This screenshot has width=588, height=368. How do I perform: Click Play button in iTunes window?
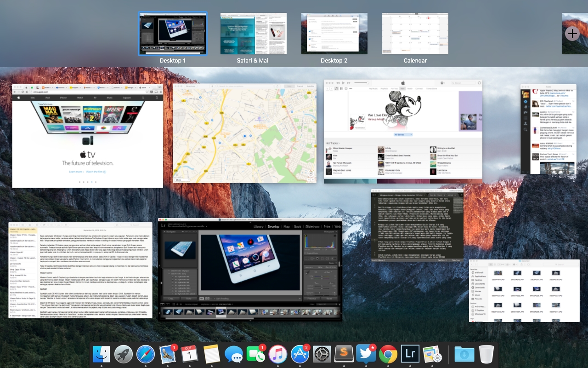[343, 83]
